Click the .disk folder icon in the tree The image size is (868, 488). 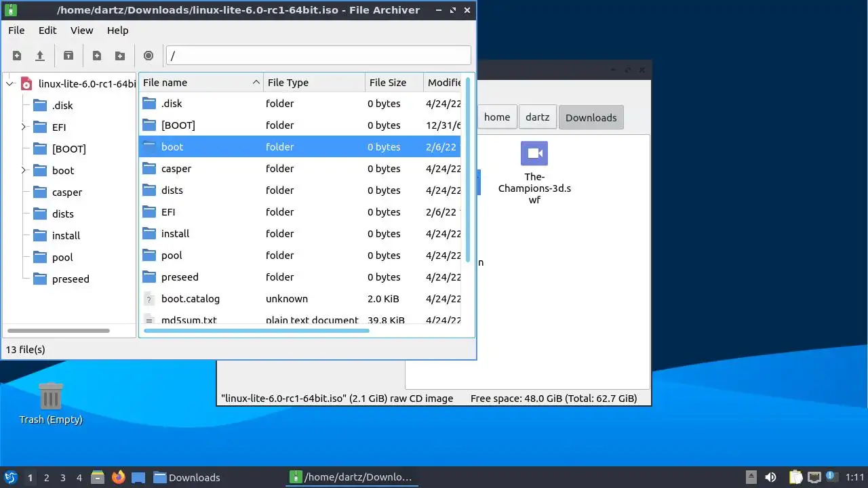coord(40,105)
